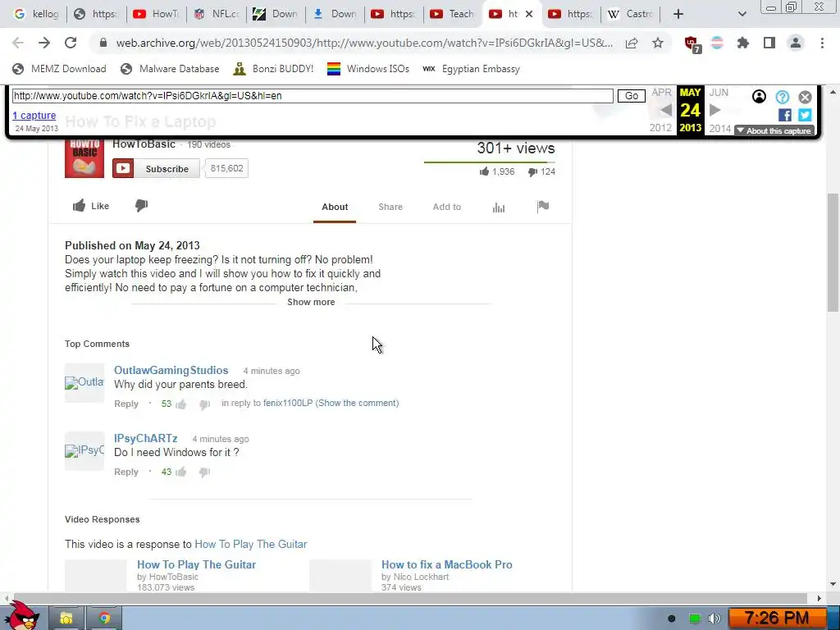Click the vertical page scrollbar thumb
Image resolution: width=840 pixels, height=630 pixels.
[833, 252]
